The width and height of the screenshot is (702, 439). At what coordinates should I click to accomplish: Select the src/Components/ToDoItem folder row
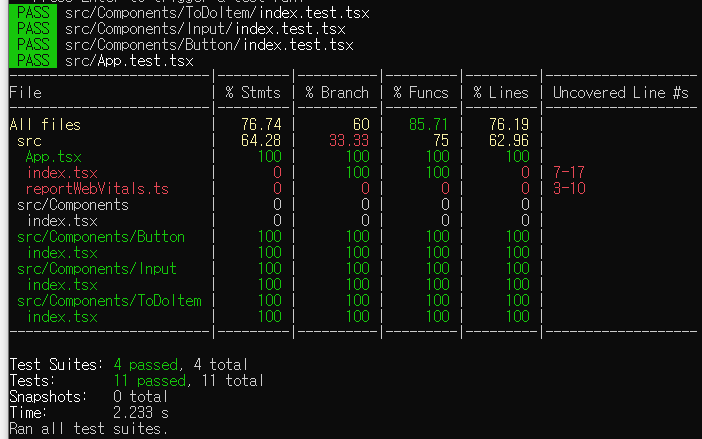(109, 301)
